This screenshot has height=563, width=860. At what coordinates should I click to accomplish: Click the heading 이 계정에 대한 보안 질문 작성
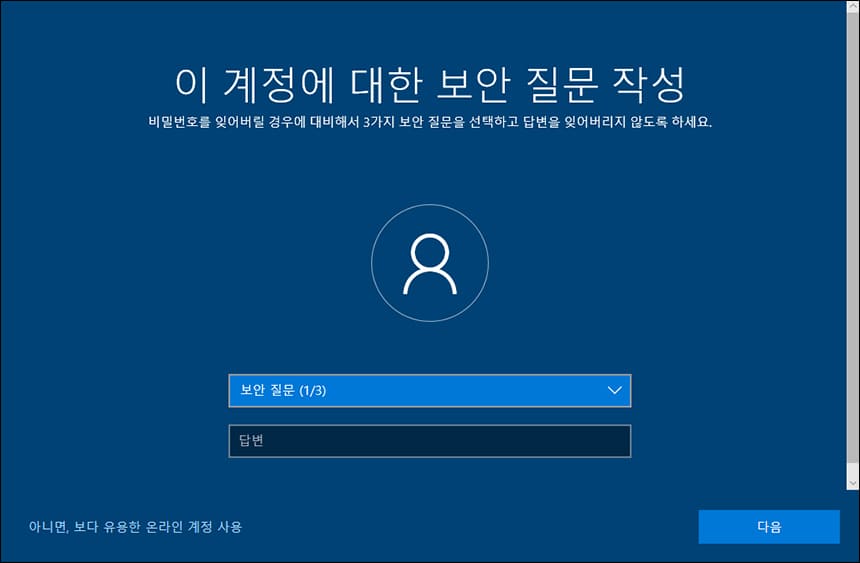coord(430,85)
